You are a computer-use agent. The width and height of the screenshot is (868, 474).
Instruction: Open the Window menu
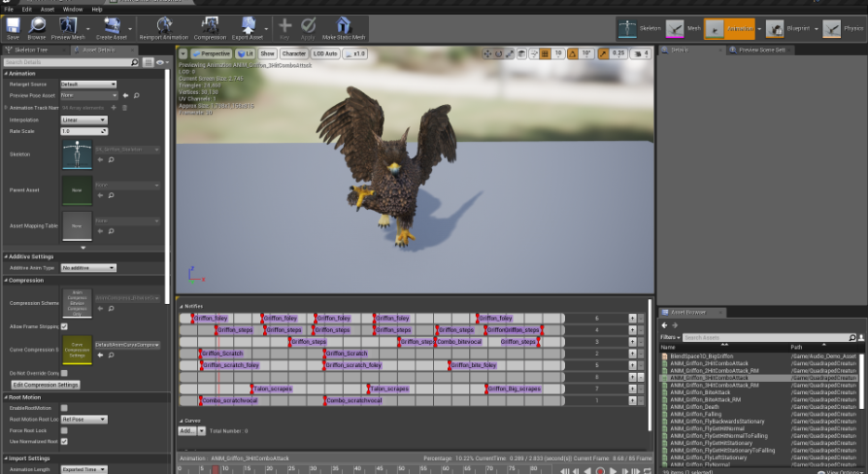(x=73, y=10)
